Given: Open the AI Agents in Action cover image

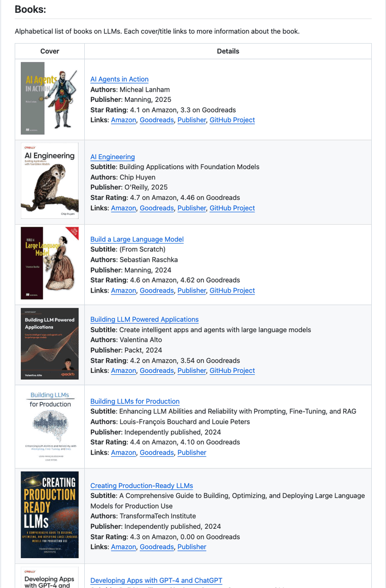Looking at the screenshot, I should coord(49,98).
